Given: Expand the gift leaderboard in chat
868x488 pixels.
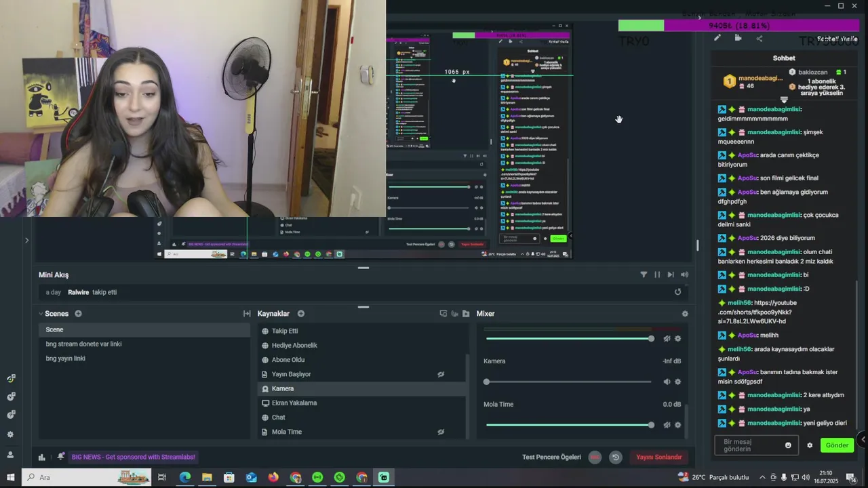Looking at the screenshot, I should point(784,100).
